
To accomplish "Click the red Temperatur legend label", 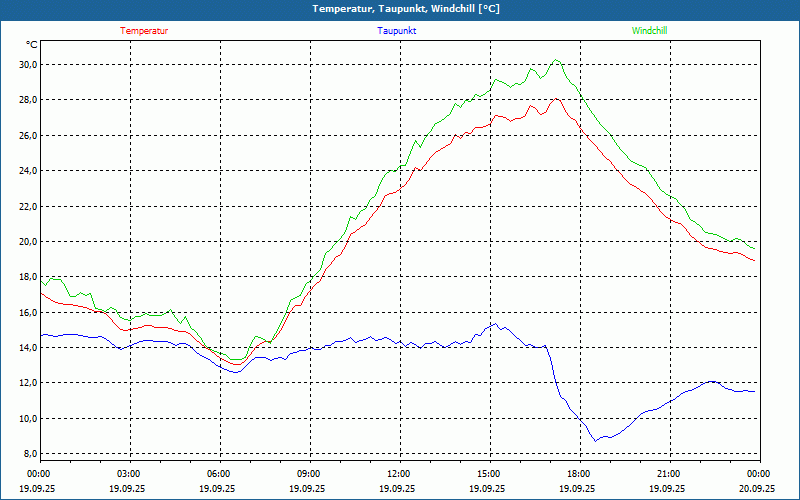I will (144, 31).
